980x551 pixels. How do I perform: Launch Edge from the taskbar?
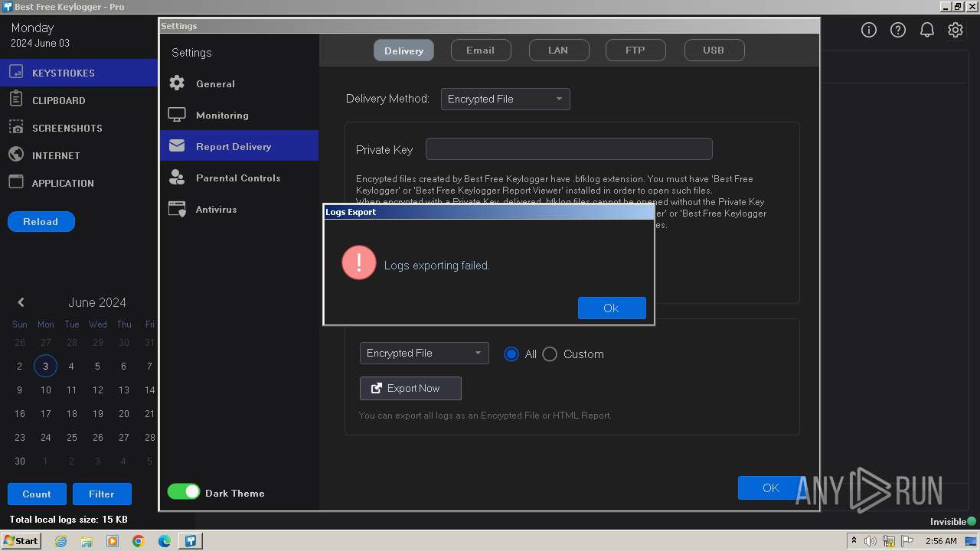tap(165, 541)
